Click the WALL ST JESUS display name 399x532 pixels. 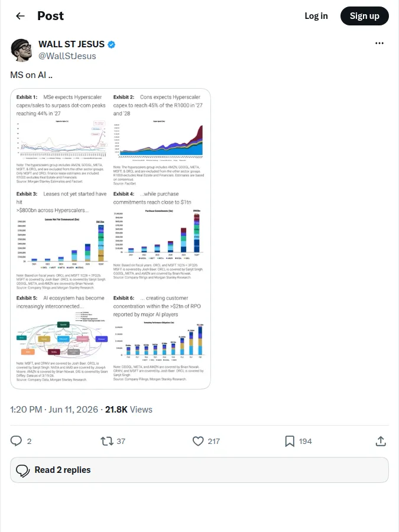(72, 44)
